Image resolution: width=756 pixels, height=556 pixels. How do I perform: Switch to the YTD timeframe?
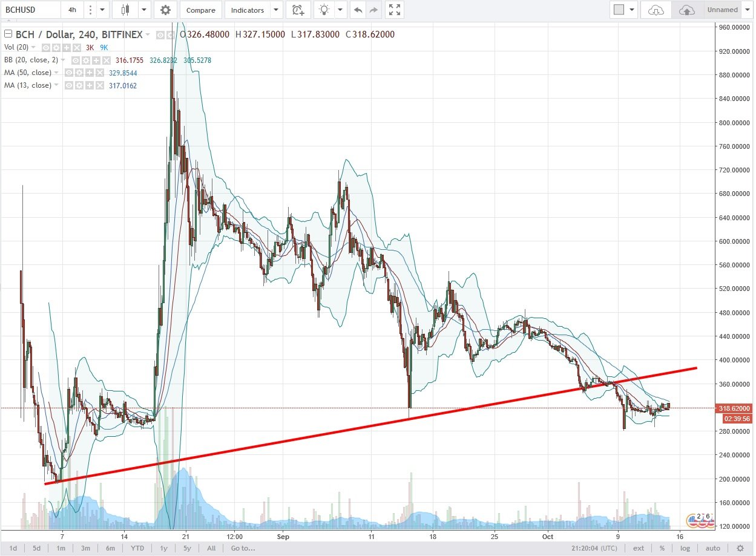click(x=137, y=548)
